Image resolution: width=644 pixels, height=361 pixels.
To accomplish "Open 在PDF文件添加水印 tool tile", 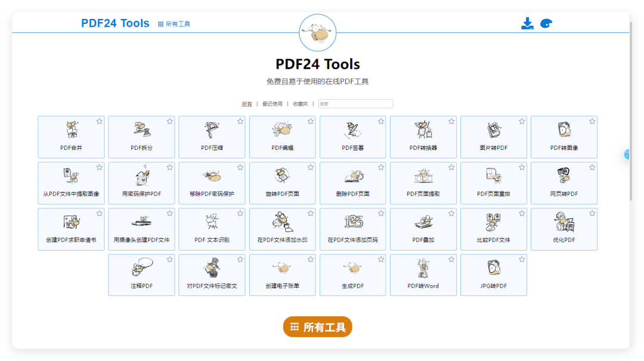I will coord(282,229).
